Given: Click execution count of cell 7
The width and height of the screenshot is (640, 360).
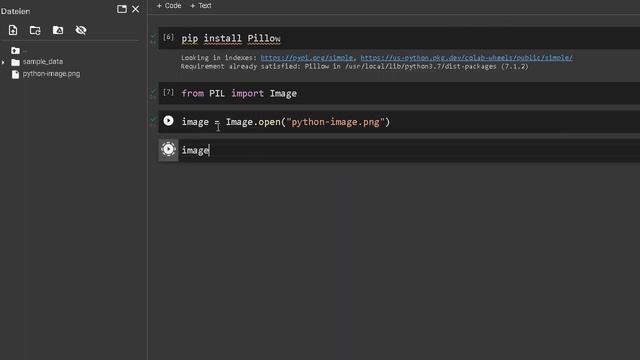Looking at the screenshot, I should tap(168, 92).
